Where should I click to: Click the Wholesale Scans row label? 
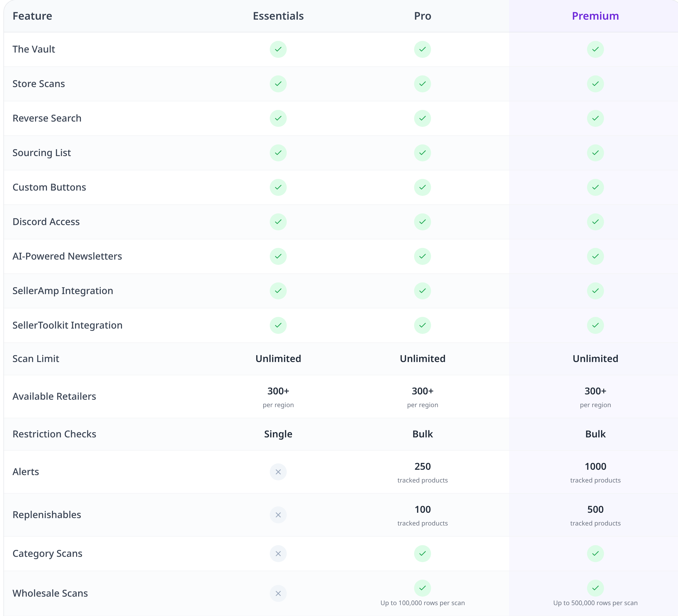(x=50, y=593)
